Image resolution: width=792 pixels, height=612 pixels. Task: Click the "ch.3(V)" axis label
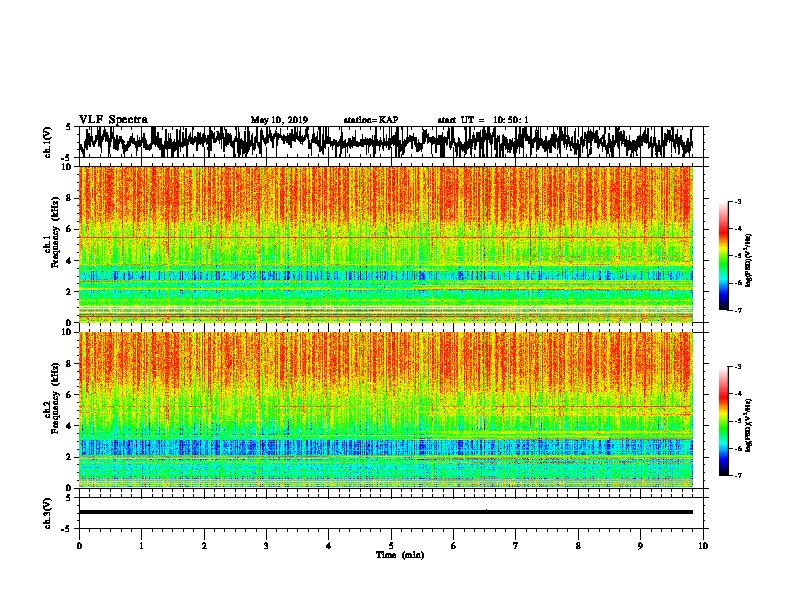click(x=48, y=513)
